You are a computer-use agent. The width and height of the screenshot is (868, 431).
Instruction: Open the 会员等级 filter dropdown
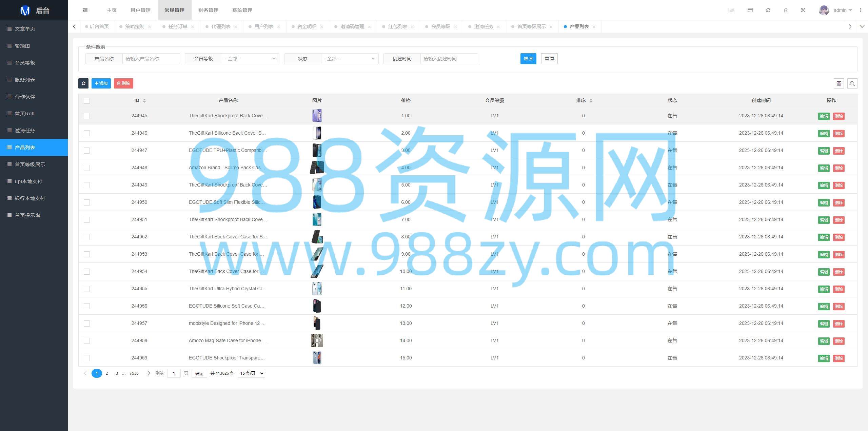click(x=251, y=59)
